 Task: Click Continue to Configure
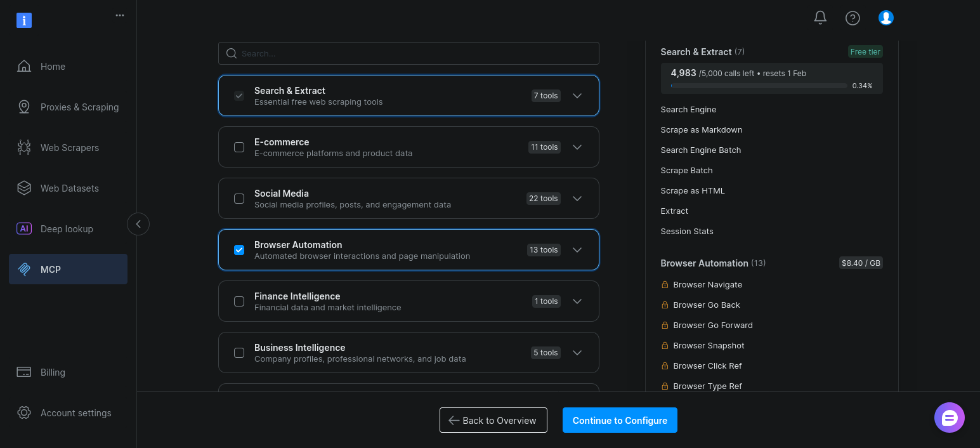[x=620, y=420]
